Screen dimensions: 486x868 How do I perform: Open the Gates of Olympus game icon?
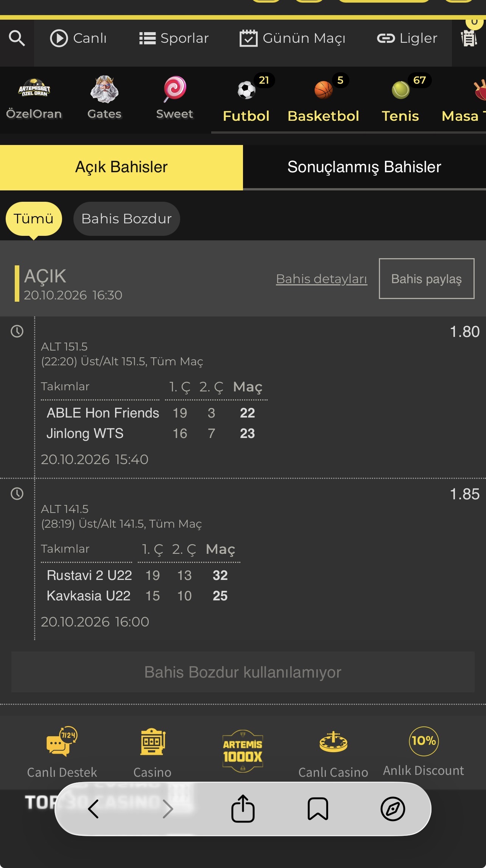pyautogui.click(x=104, y=89)
